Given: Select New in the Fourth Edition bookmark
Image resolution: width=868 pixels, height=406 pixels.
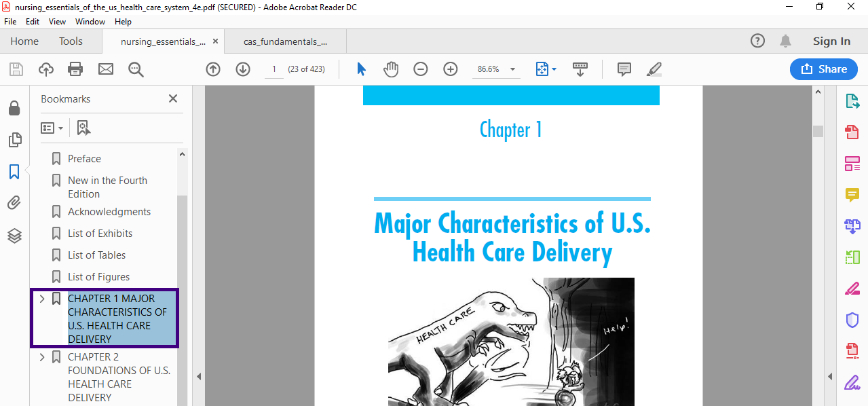Looking at the screenshot, I should pos(107,187).
